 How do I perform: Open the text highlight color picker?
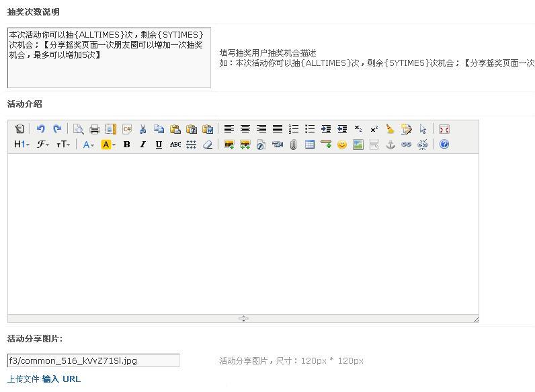tap(108, 145)
